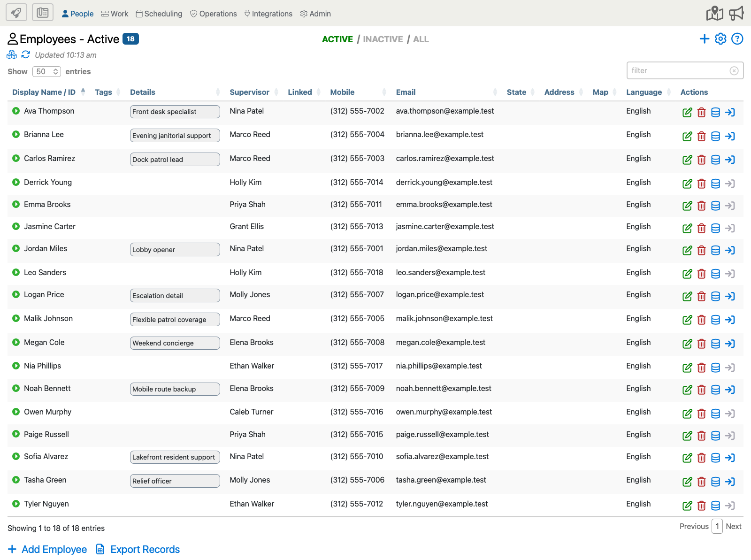Image resolution: width=751 pixels, height=560 pixels.
Task: Open database icon for Jasmine Carter
Action: 715,228
